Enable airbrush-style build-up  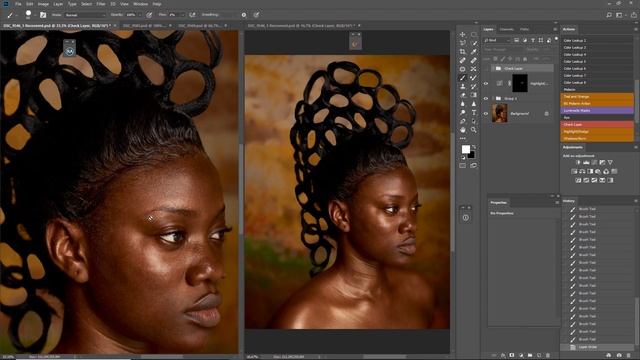click(192, 15)
